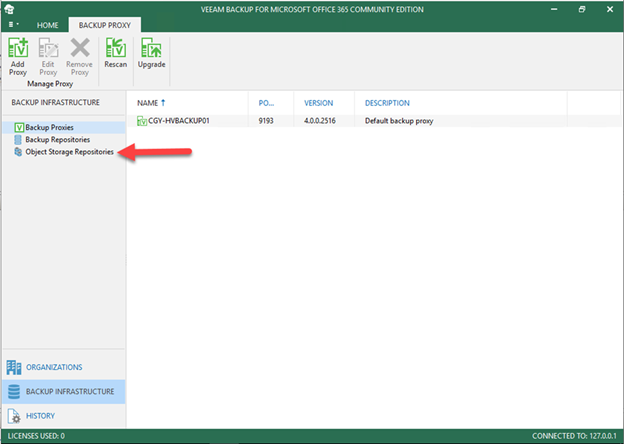Viewport: 624px width, 444px height.
Task: Click the Veeam logo in title bar
Action: pos(10,9)
